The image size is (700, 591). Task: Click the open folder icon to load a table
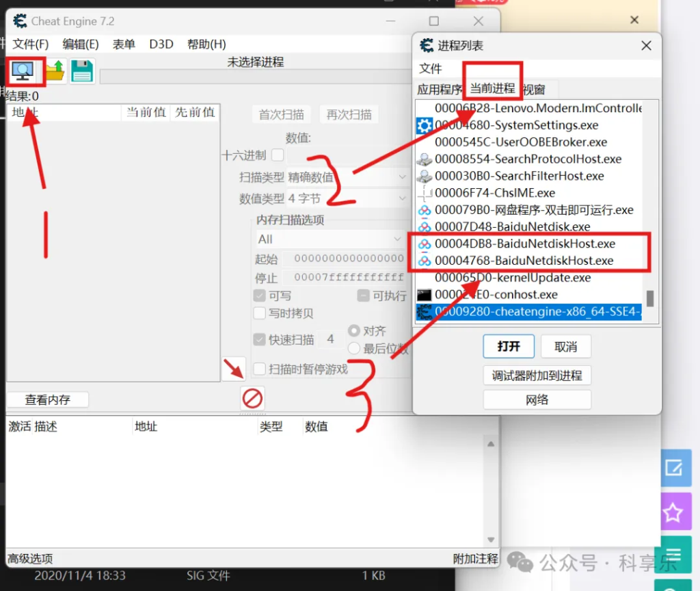55,71
